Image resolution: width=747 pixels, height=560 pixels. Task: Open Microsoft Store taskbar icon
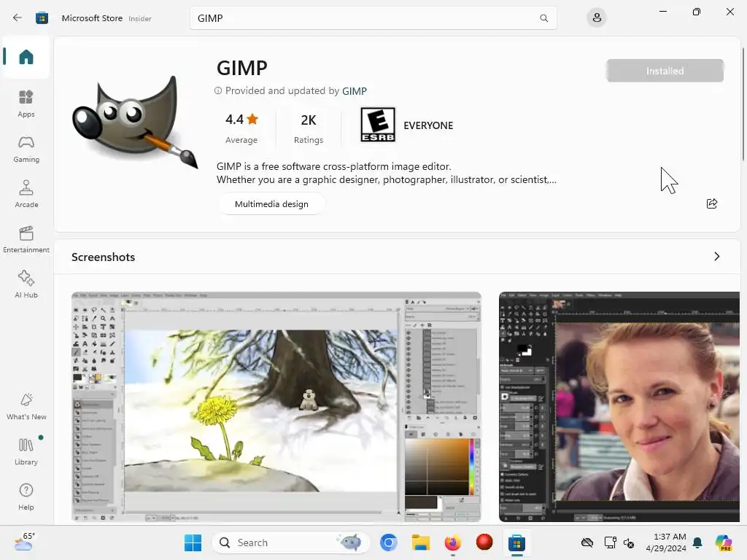click(x=517, y=542)
